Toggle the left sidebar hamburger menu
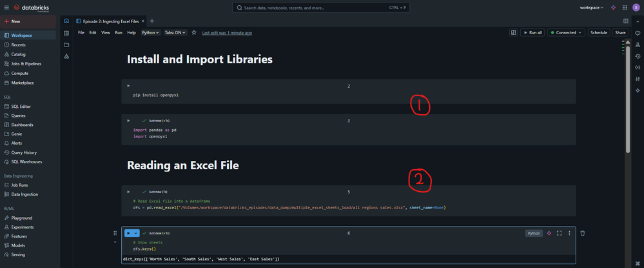 [x=6, y=8]
